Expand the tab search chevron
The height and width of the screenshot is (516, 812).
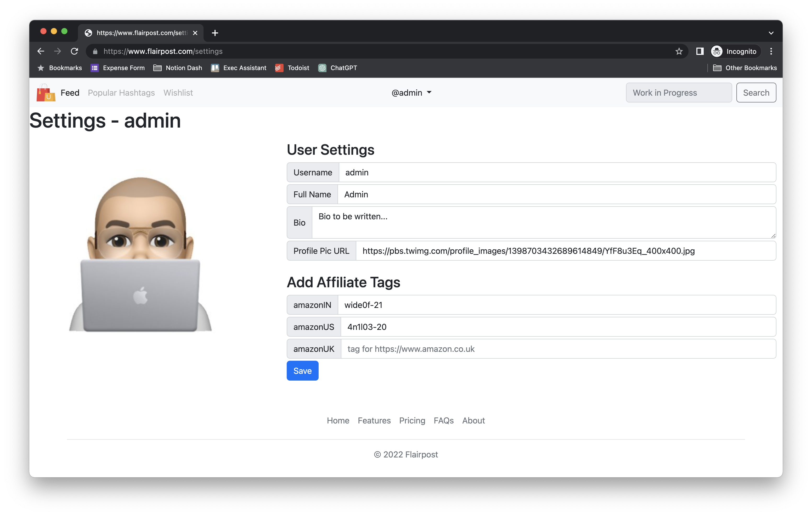(x=771, y=33)
